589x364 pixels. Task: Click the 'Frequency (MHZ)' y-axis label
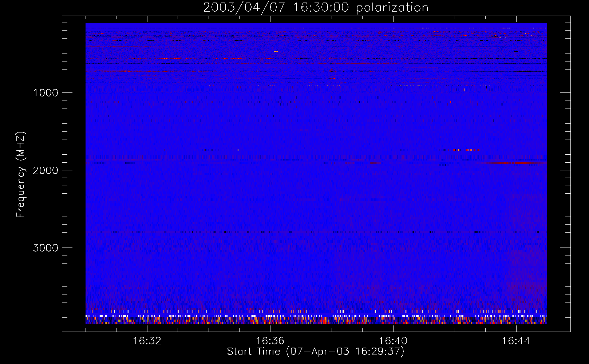coord(21,175)
